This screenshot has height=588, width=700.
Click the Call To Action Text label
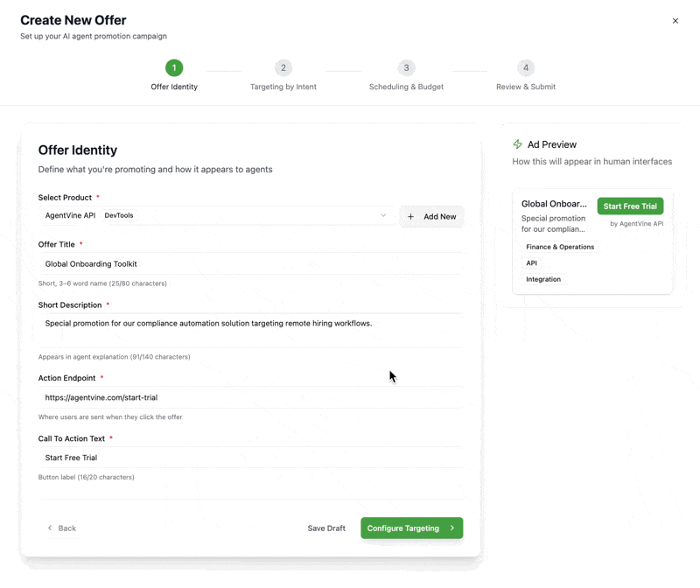(x=72, y=438)
